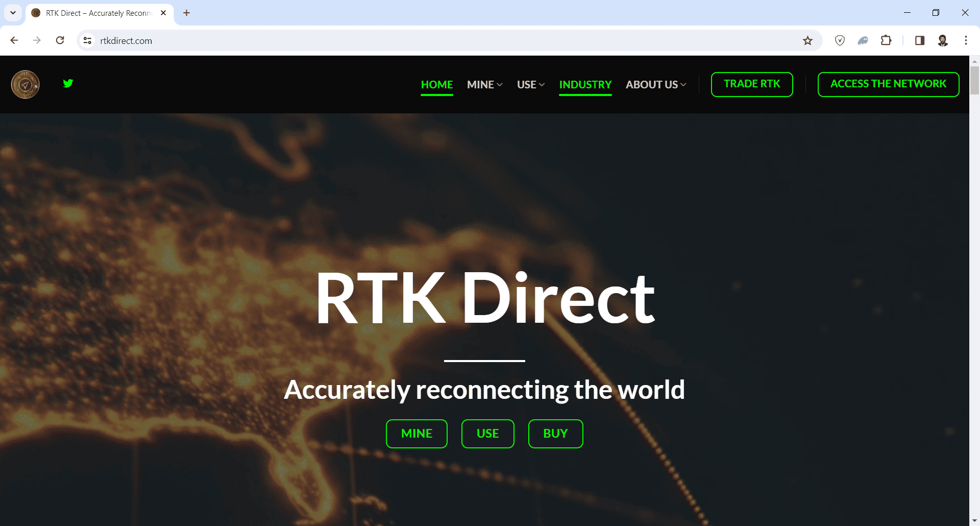Click the scrollbar up arrow
The image size is (980, 526).
point(974,61)
